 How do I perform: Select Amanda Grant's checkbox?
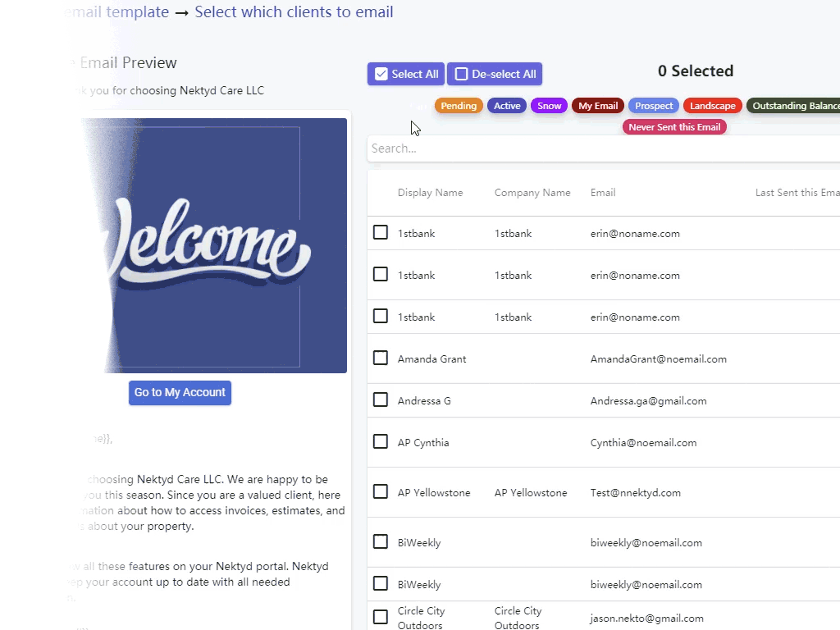coord(381,358)
